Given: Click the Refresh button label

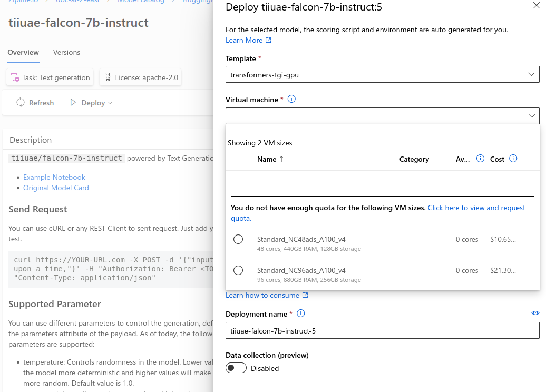Looking at the screenshot, I should [x=42, y=103].
